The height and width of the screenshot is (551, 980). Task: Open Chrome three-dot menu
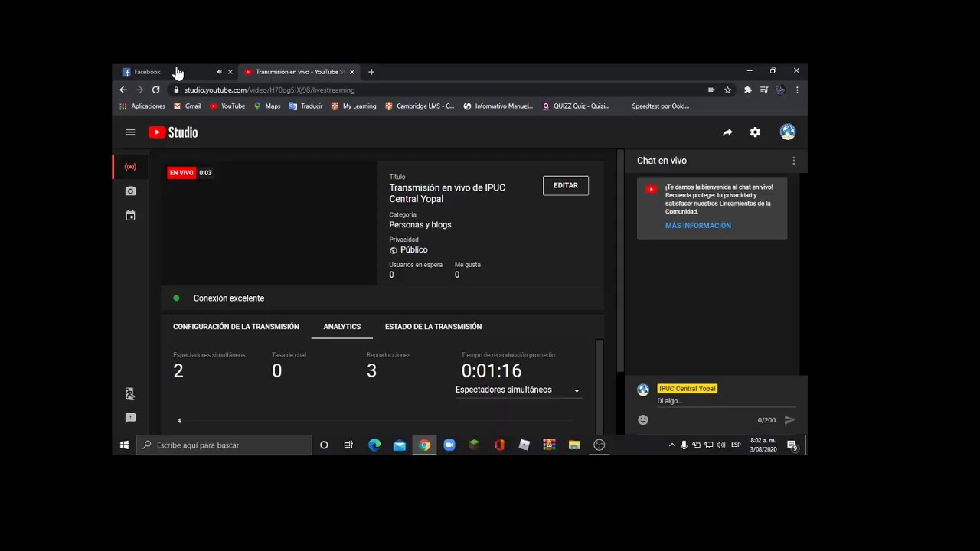[x=797, y=90]
